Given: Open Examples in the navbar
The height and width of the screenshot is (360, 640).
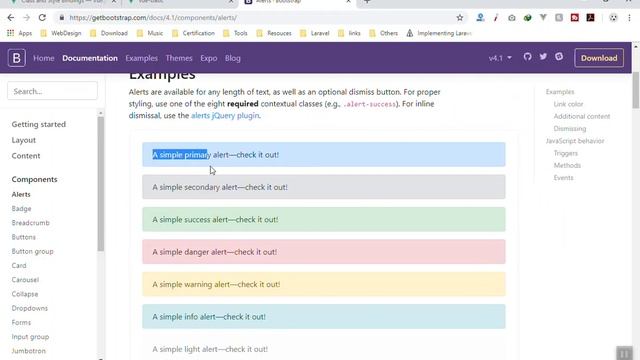Looking at the screenshot, I should pos(141,58).
